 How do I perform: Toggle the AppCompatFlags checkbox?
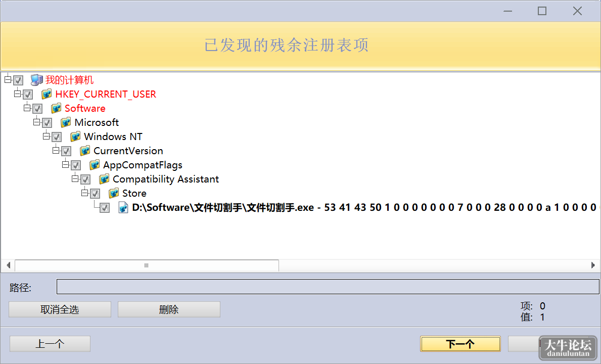click(x=75, y=165)
